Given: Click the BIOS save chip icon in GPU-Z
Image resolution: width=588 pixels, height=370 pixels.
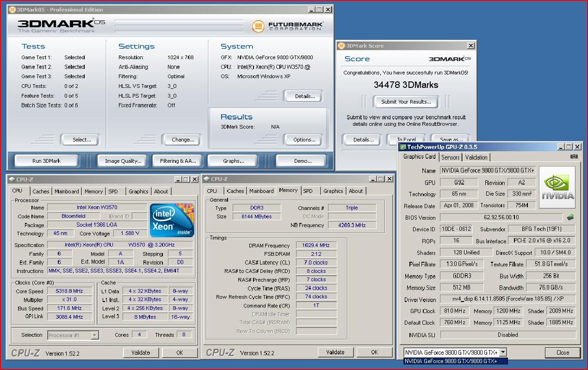Looking at the screenshot, I should pyautogui.click(x=570, y=217).
